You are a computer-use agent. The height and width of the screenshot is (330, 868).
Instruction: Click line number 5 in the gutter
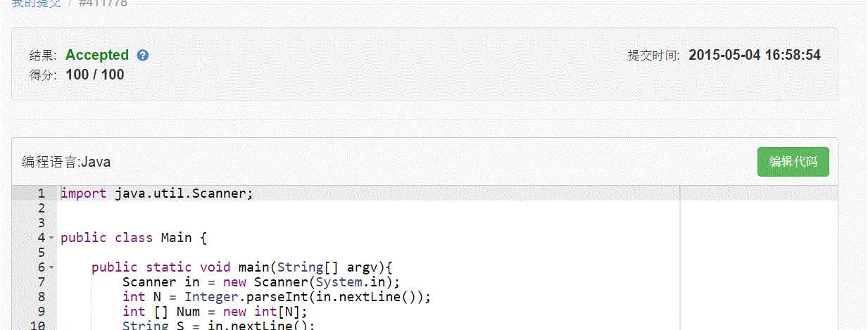click(x=41, y=253)
